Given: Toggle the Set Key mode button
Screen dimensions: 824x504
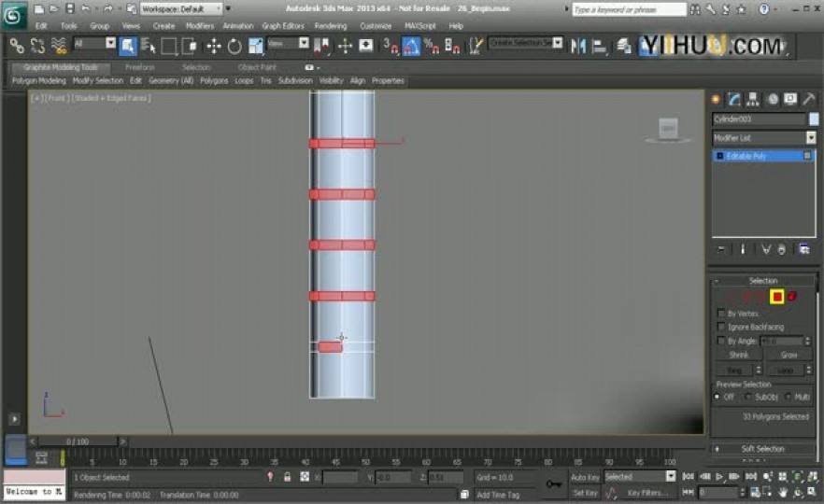Looking at the screenshot, I should click(x=585, y=493).
